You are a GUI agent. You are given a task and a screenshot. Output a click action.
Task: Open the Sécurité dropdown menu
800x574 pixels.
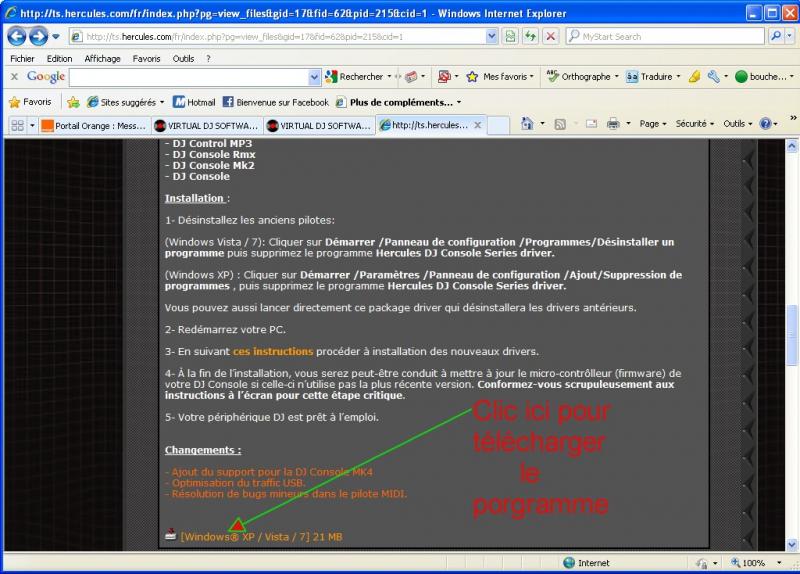click(694, 124)
